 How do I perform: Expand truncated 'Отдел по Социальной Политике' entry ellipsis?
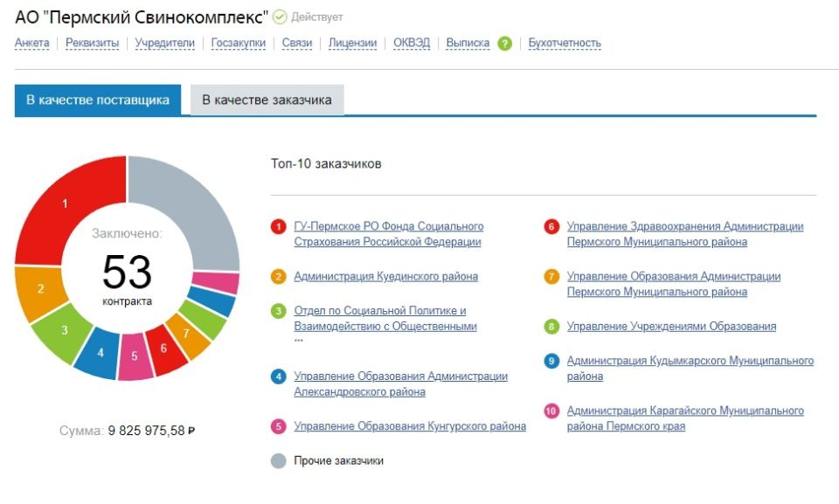[298, 340]
